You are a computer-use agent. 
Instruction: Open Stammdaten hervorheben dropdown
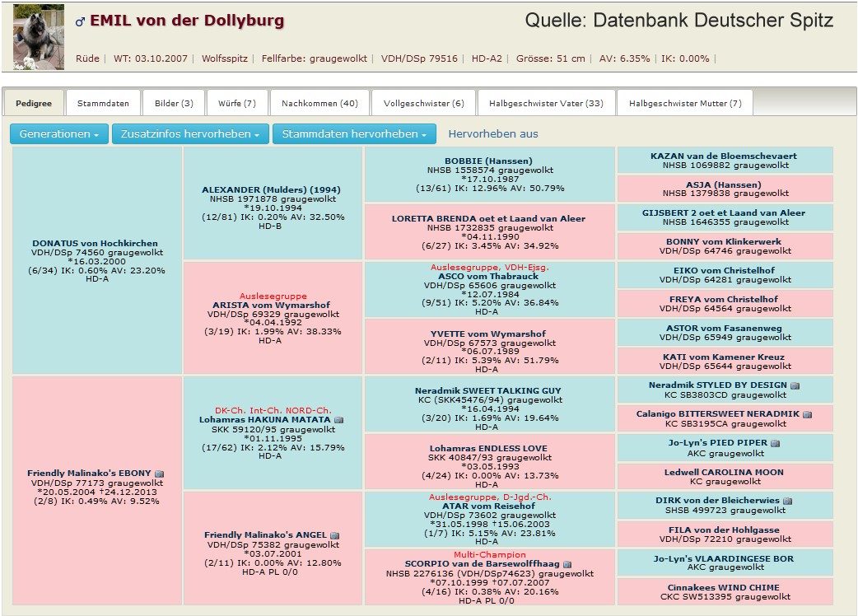(x=356, y=133)
